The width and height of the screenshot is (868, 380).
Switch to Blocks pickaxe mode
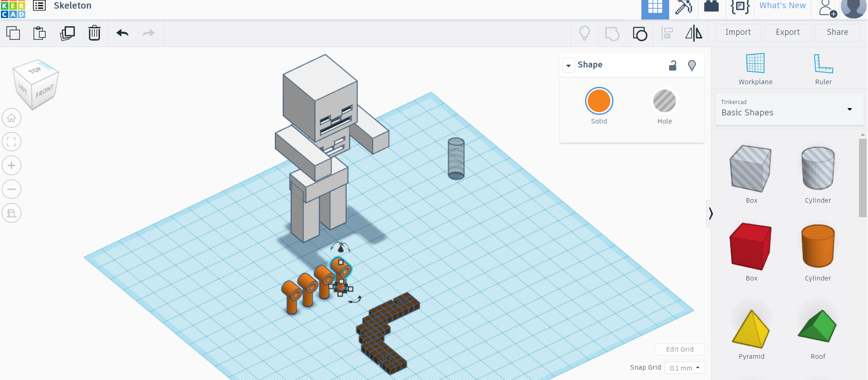(x=684, y=7)
